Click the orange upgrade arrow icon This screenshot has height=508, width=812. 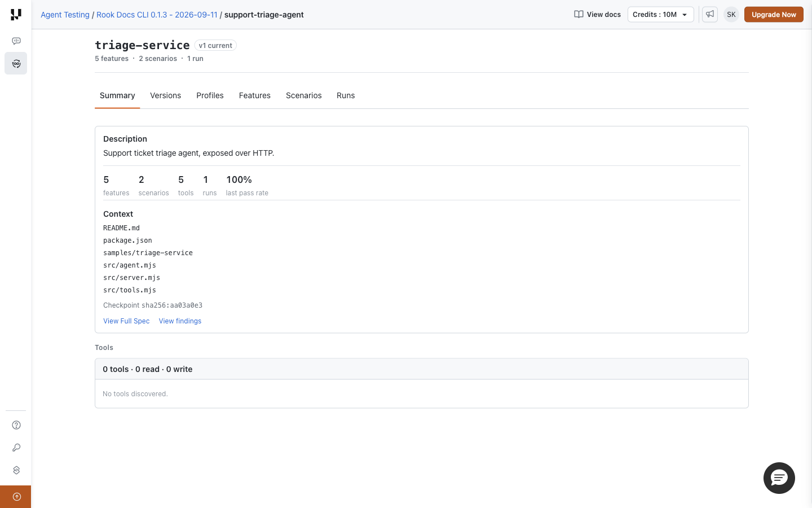pos(16,497)
